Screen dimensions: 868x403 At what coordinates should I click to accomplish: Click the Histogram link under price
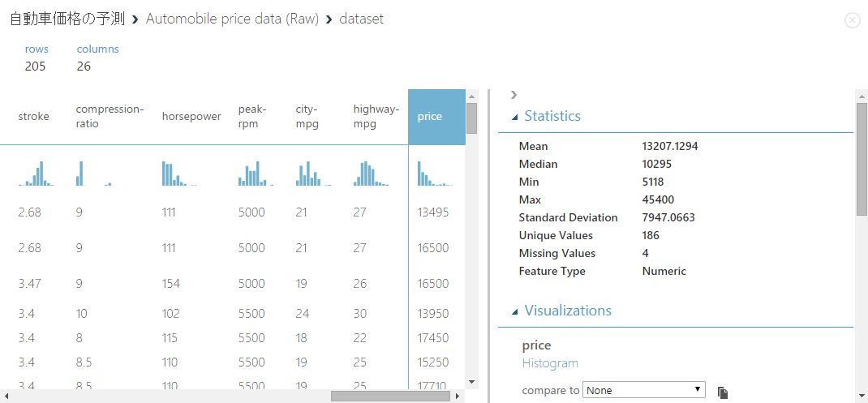[x=550, y=363]
